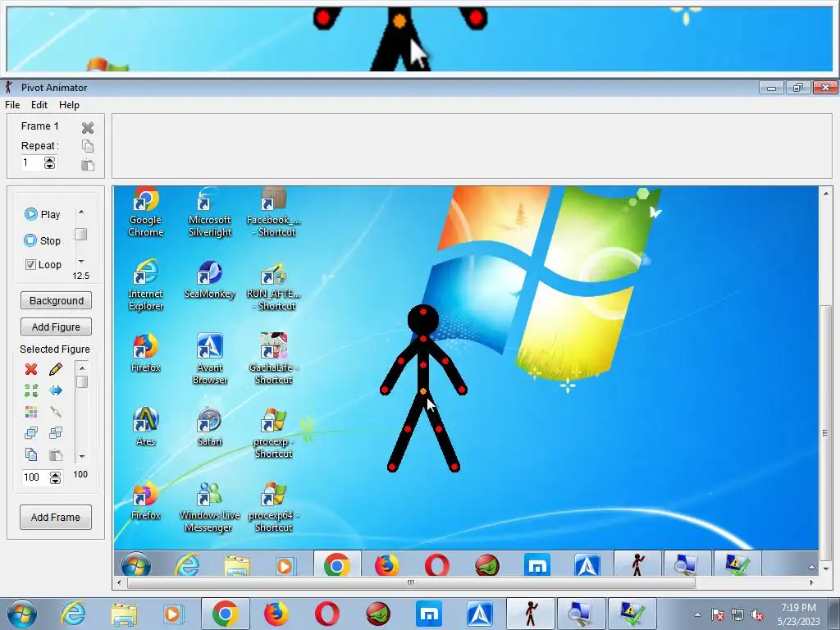Open the network icon in system tray

pyautogui.click(x=737, y=614)
